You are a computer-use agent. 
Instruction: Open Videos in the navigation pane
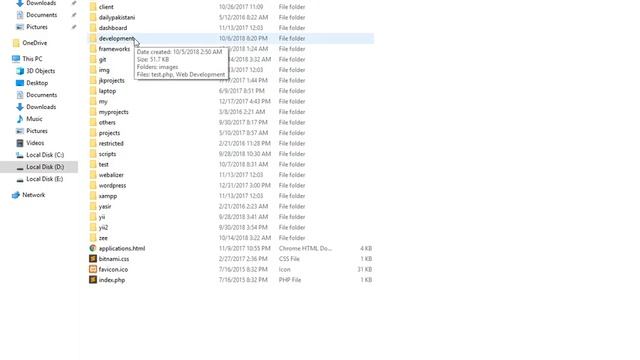point(35,143)
